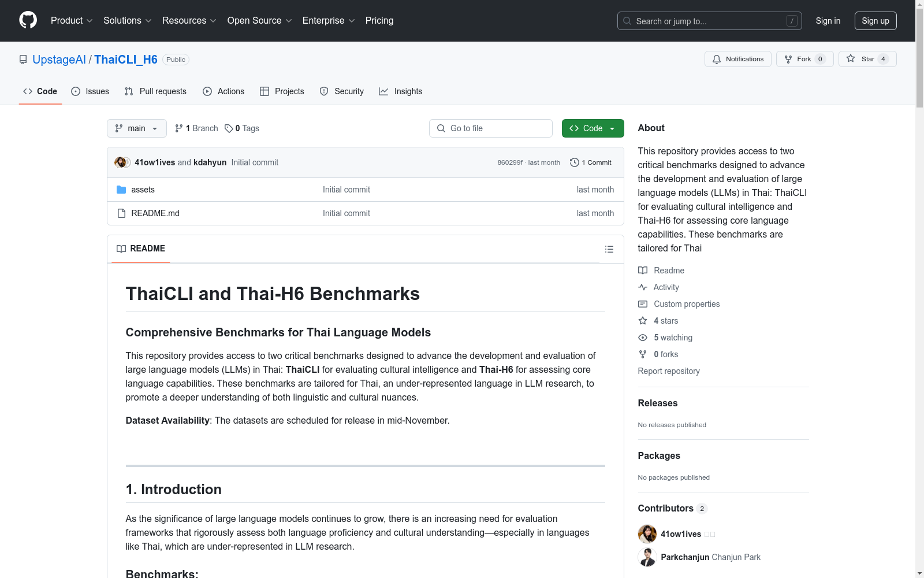Open the green Code dropdown button
Viewport: 924px width, 578px height.
(593, 128)
